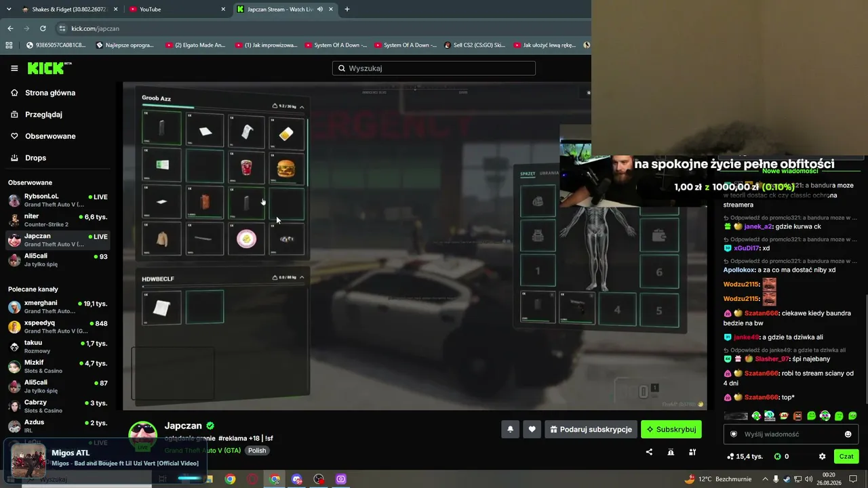Go back in browser history
Image resolution: width=868 pixels, height=488 pixels.
pyautogui.click(x=10, y=28)
